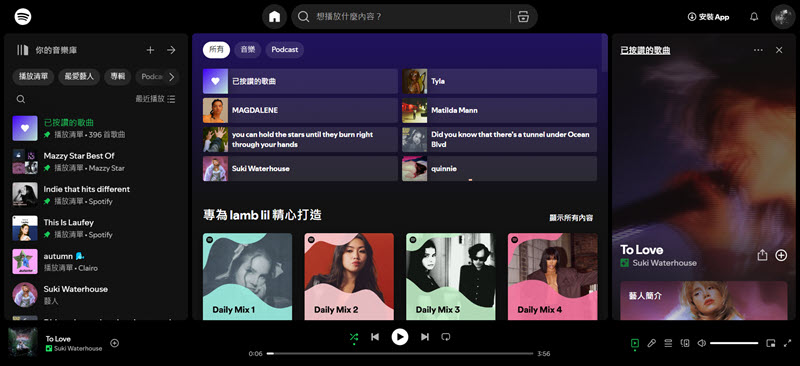This screenshot has height=366, width=800.
Task: Close the now playing panel
Action: pyautogui.click(x=779, y=50)
